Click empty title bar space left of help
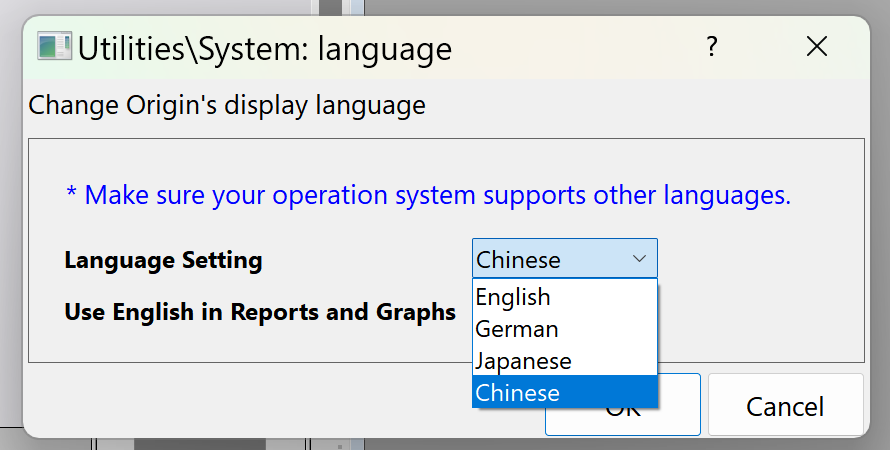Viewport: 890px width, 450px height. click(x=580, y=47)
